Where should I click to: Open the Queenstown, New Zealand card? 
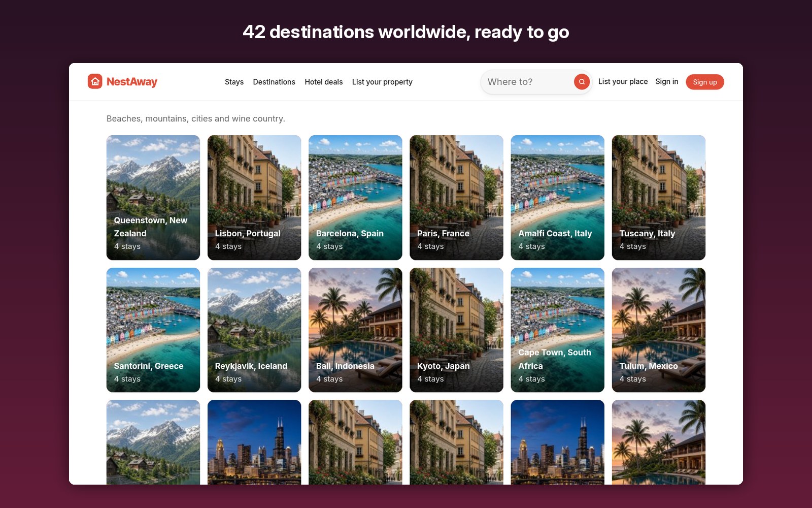pyautogui.click(x=153, y=198)
